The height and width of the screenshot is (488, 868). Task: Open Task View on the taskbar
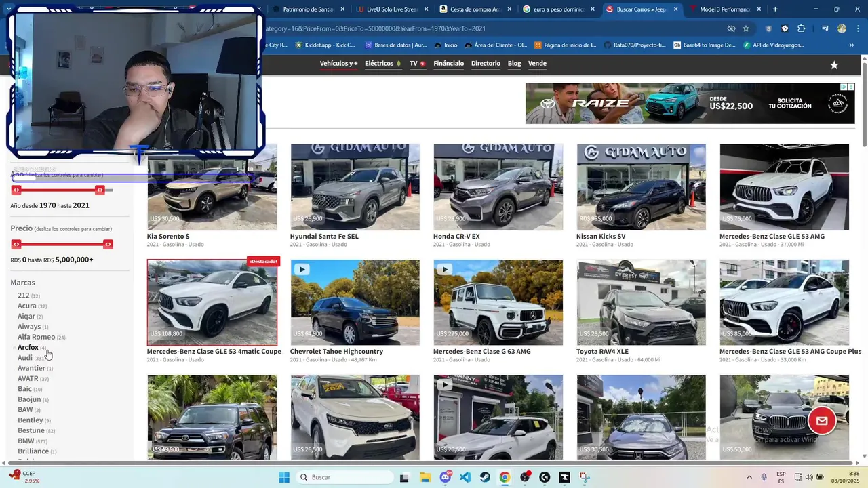click(x=405, y=477)
